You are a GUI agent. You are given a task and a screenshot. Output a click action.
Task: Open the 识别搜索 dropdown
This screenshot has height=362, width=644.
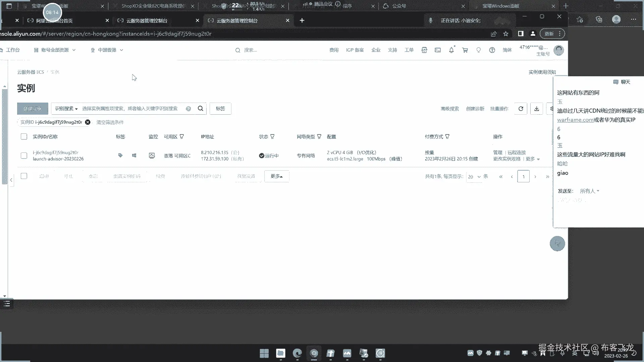(x=66, y=109)
